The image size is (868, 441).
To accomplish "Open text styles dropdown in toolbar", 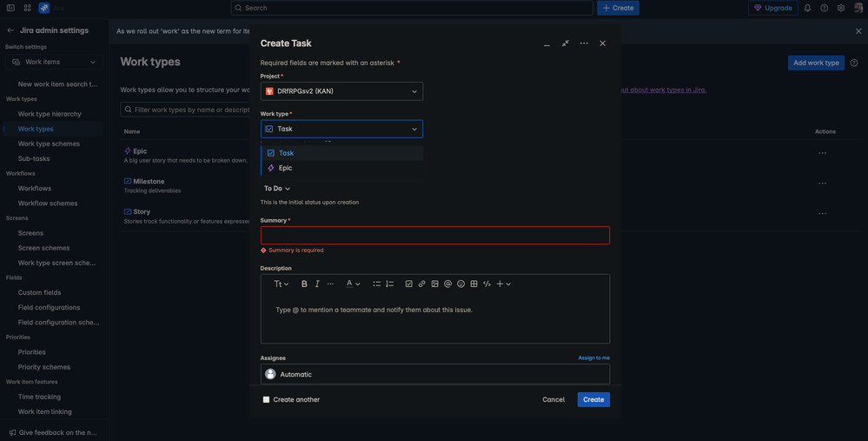I will click(282, 284).
